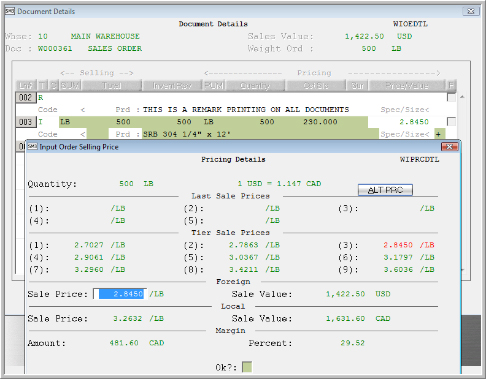Click the Inven/Rsv column header

pos(172,86)
